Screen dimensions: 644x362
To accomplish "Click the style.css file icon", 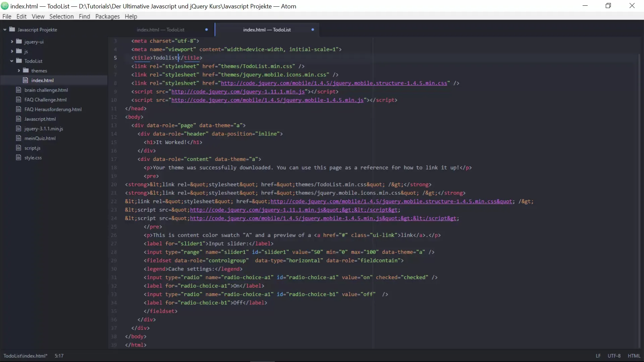I will (18, 158).
